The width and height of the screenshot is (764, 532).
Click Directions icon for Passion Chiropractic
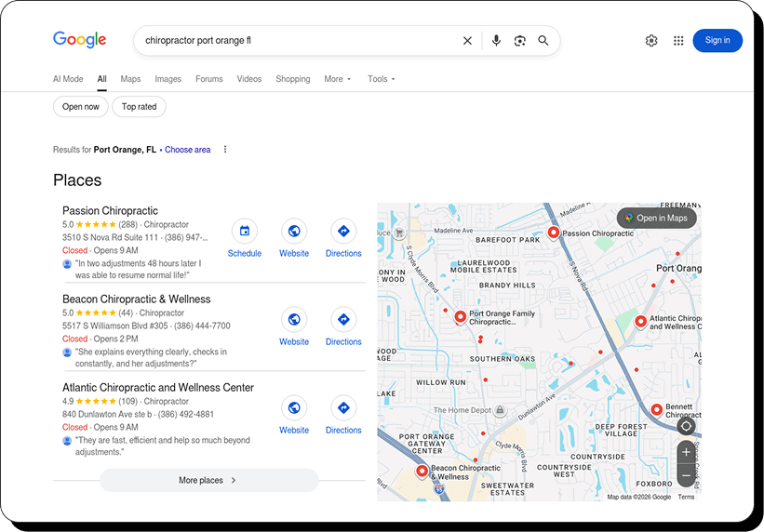coord(343,231)
